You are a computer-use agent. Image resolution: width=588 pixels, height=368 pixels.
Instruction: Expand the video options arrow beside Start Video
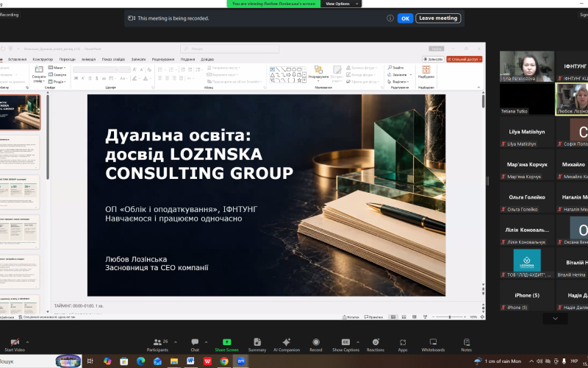click(27, 342)
